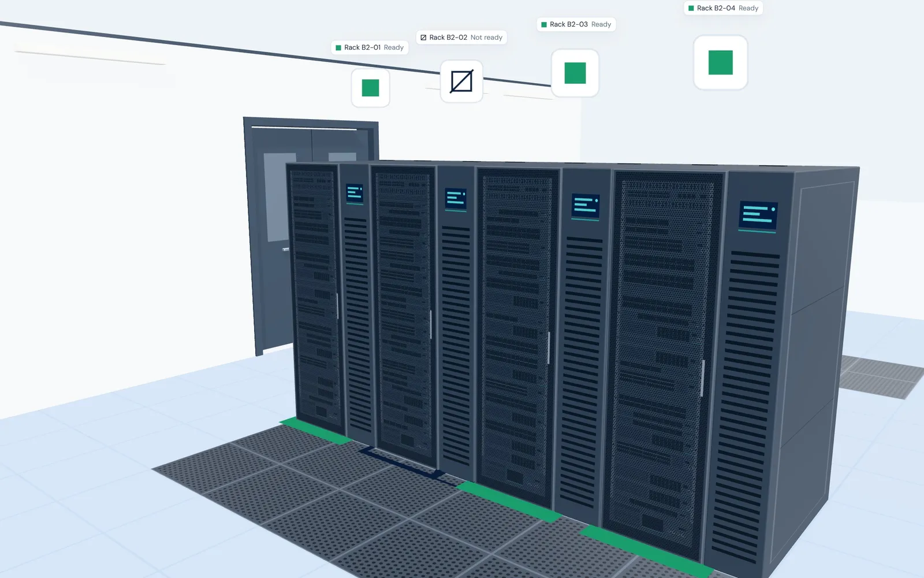
Task: Select the Rack B2-02 Not ready label
Action: [461, 38]
